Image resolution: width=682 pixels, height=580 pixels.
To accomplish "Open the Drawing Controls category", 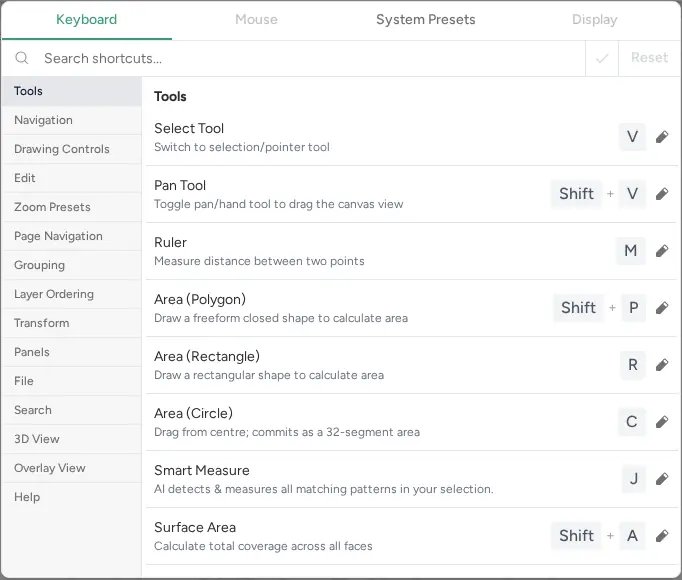I will coord(72,149).
